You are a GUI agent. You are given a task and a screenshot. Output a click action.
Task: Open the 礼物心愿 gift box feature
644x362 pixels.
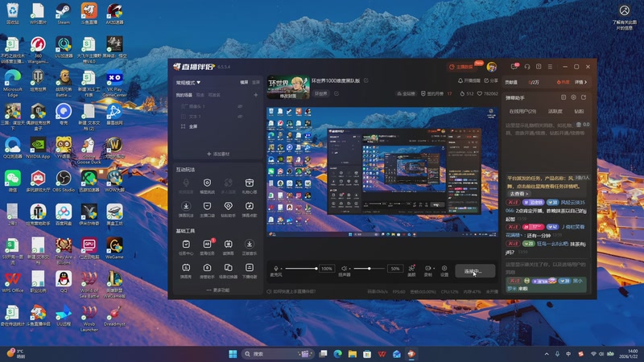[x=250, y=186]
